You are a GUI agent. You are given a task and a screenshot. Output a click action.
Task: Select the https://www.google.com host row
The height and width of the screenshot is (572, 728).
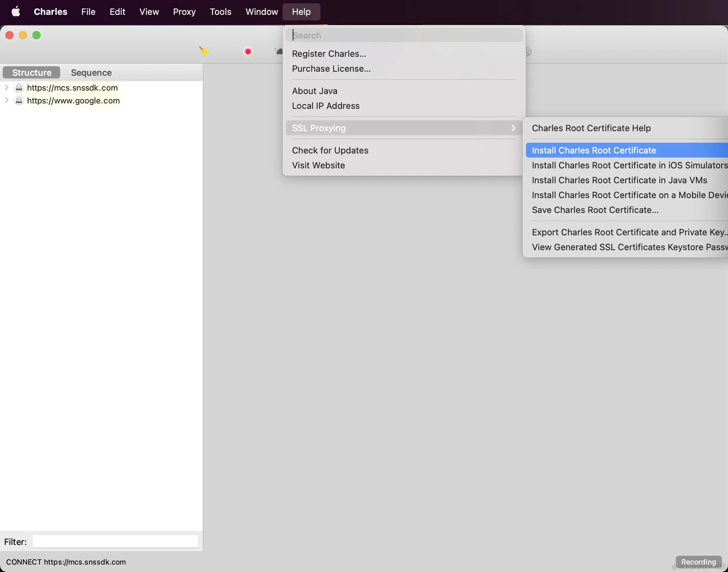coord(73,100)
